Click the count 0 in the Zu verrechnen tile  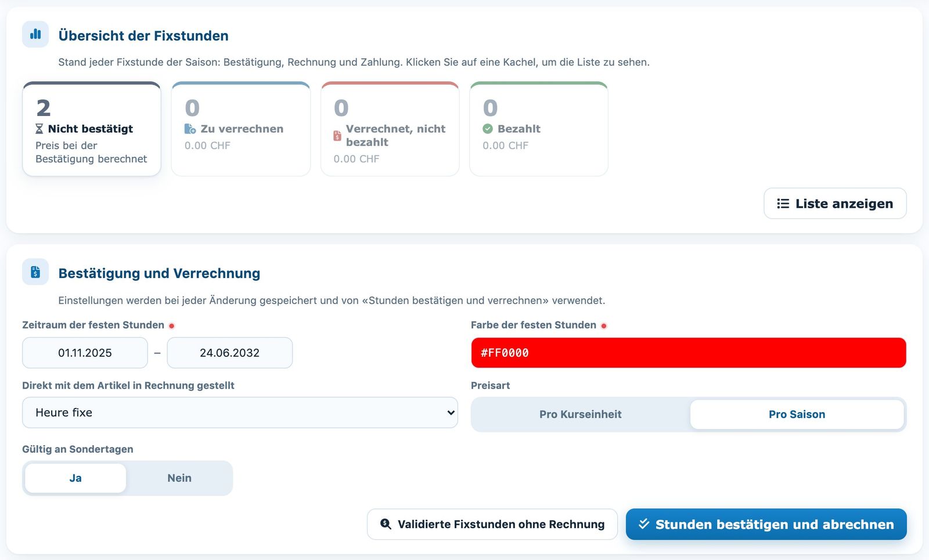click(192, 108)
